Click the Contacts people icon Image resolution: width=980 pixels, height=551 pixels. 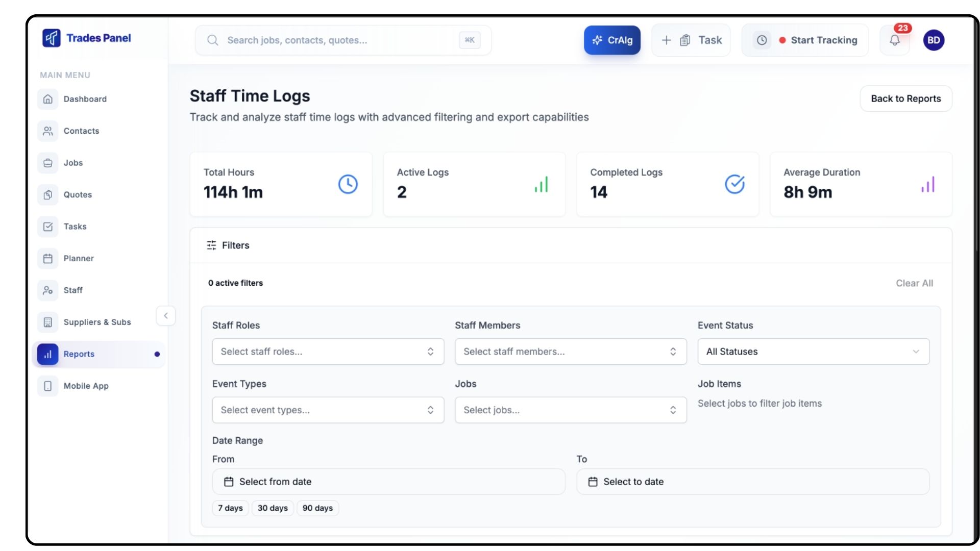pos(48,131)
